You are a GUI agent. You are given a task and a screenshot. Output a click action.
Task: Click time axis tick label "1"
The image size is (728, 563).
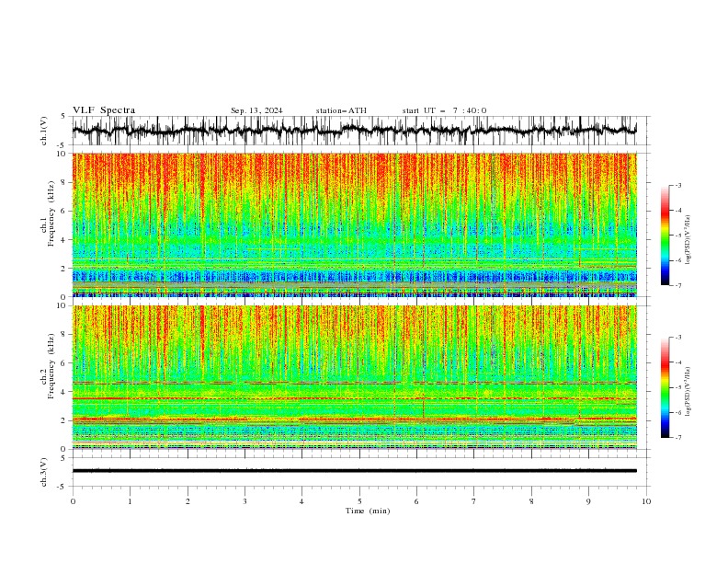pos(130,501)
